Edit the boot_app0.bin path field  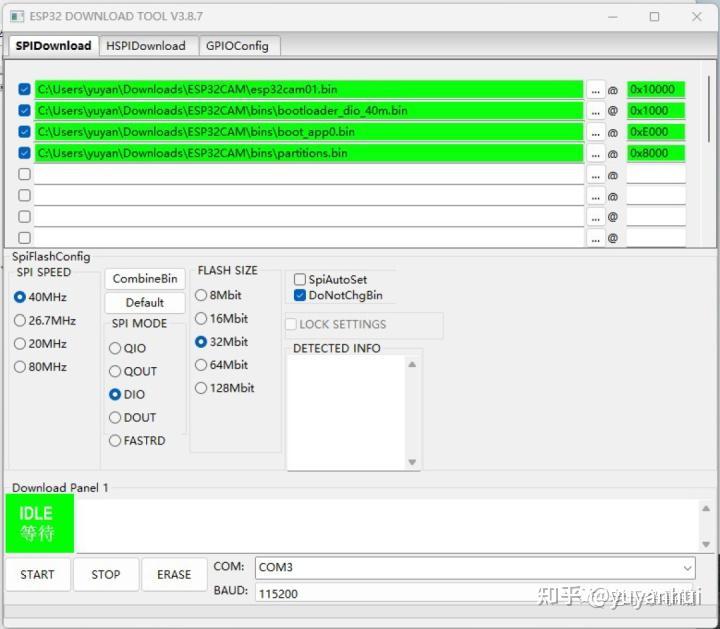[x=309, y=132]
